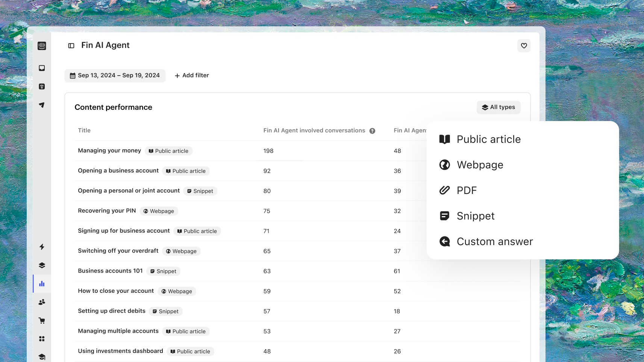Open the Inbox from the sidebar
644x362 pixels.
click(42, 68)
